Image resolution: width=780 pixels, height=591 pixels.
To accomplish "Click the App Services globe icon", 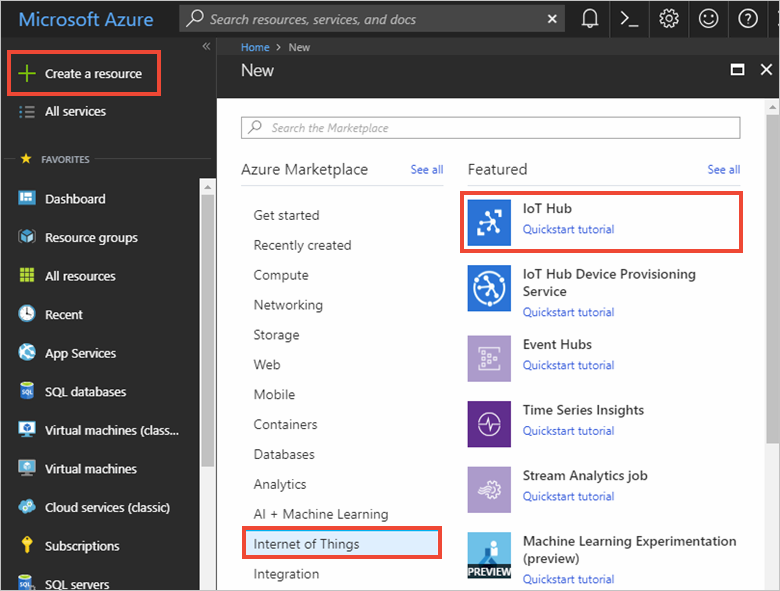I will [26, 352].
